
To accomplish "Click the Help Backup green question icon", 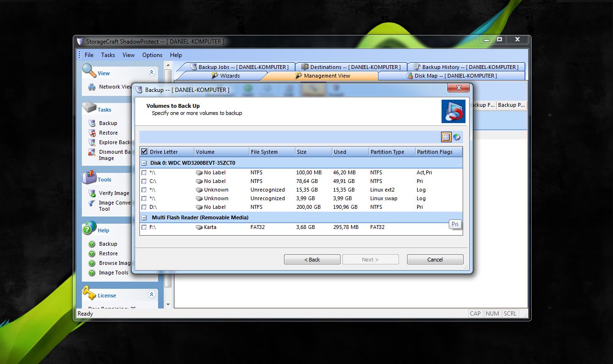I will tap(92, 244).
